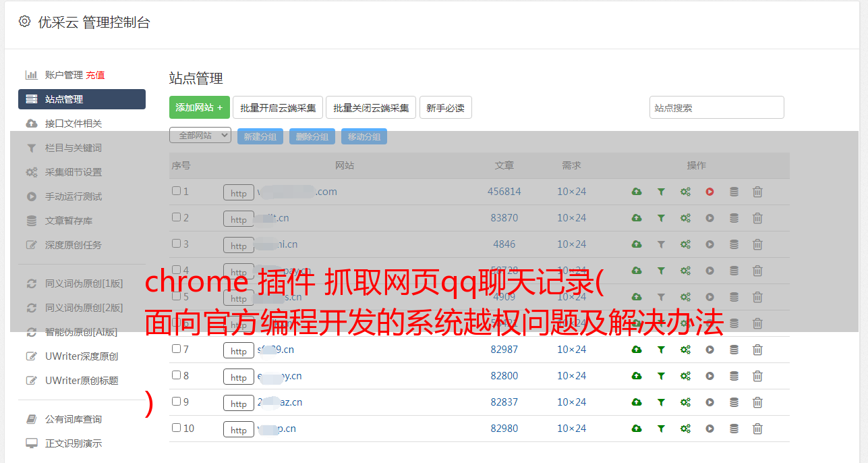Viewport: 868px width, 463px height.
Task: Tick the checkbox for site row 2
Action: pyautogui.click(x=176, y=217)
